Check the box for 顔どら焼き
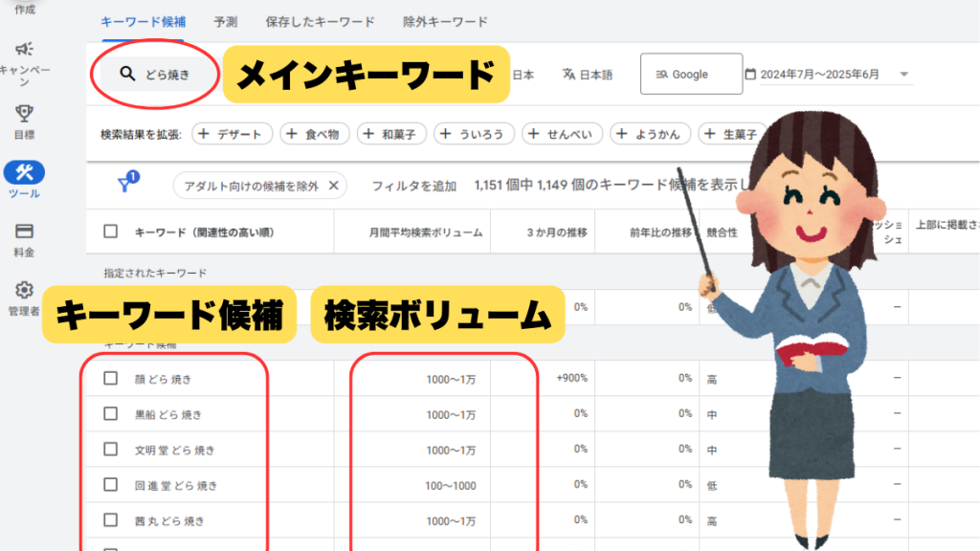 coord(111,379)
